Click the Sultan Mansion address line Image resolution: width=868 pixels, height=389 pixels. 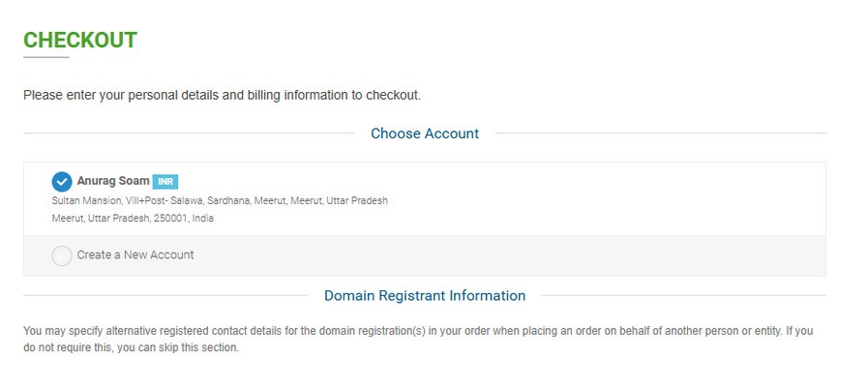point(220,201)
